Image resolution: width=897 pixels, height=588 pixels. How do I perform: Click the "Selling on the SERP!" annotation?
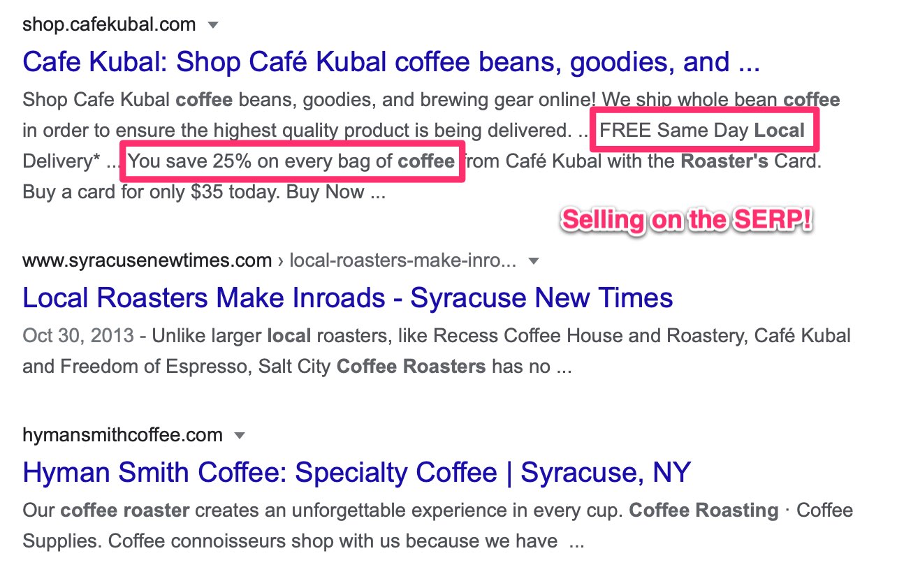click(x=687, y=220)
